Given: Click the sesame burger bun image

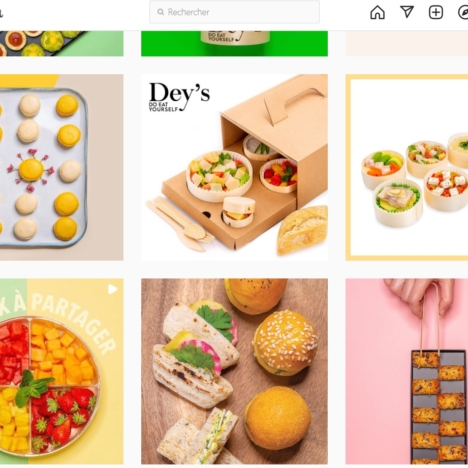Looking at the screenshot, I should click(x=285, y=343).
